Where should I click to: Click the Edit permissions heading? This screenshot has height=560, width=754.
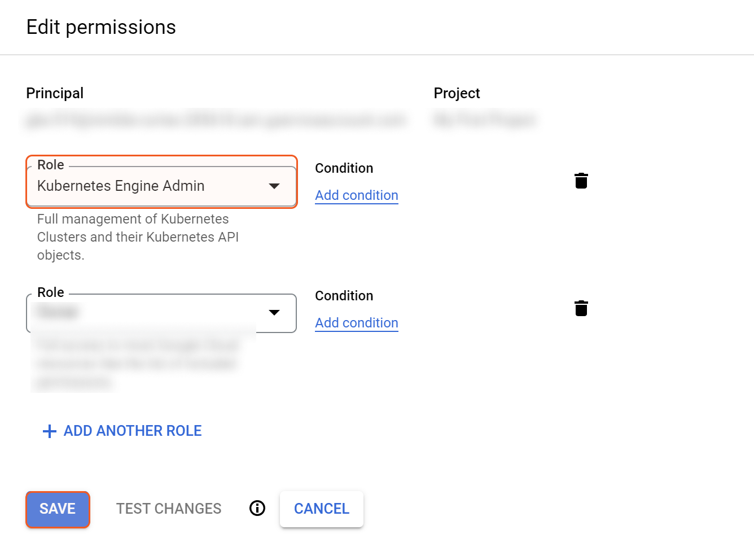tap(101, 27)
